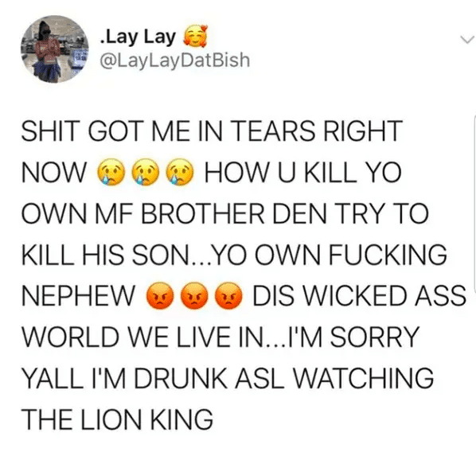476x456 pixels.
Task: Click the word "TEARS" in the first line
Action: point(275,131)
